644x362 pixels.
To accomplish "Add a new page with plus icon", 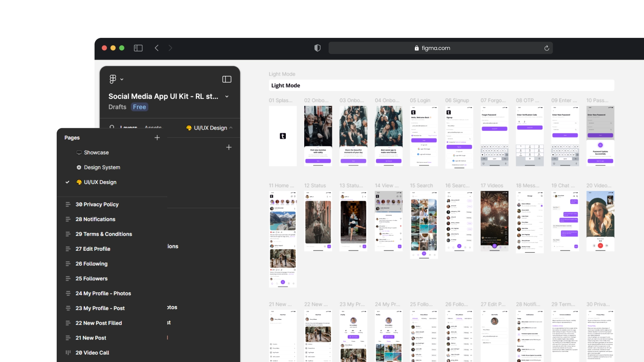I will tap(157, 138).
